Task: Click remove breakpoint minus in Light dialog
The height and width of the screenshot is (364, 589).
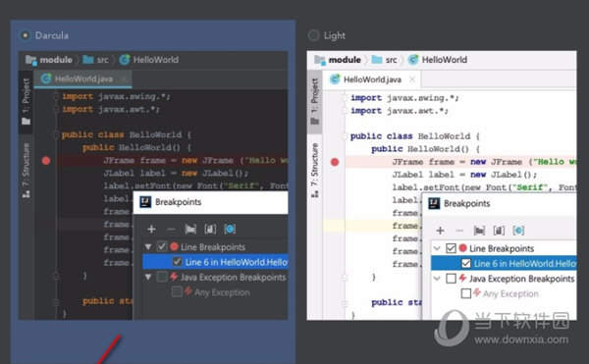Action: [x=459, y=231]
